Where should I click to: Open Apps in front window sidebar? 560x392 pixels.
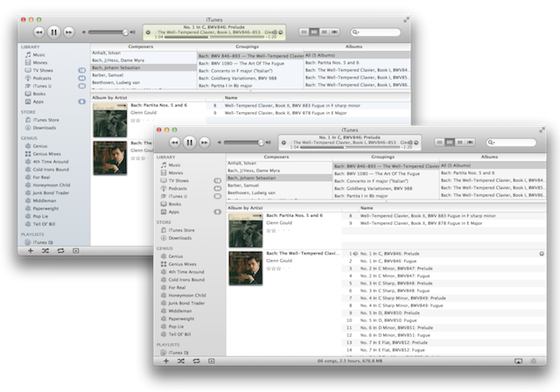(173, 212)
